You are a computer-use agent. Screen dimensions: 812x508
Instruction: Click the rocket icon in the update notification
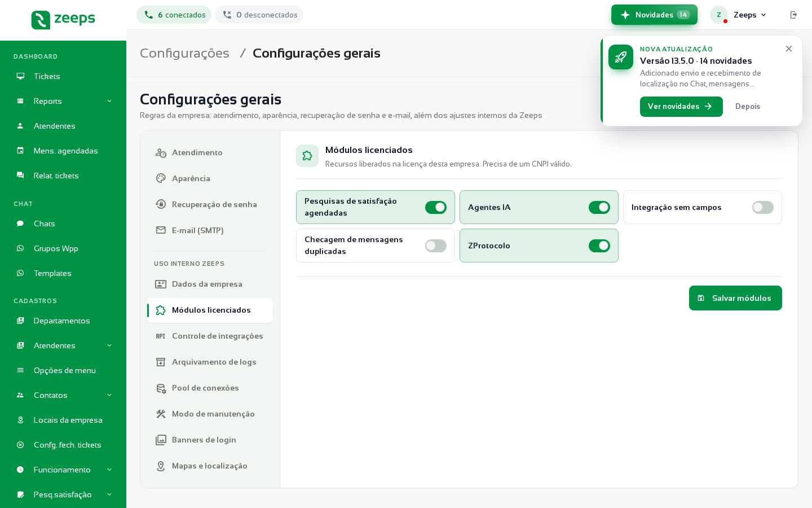(x=621, y=57)
